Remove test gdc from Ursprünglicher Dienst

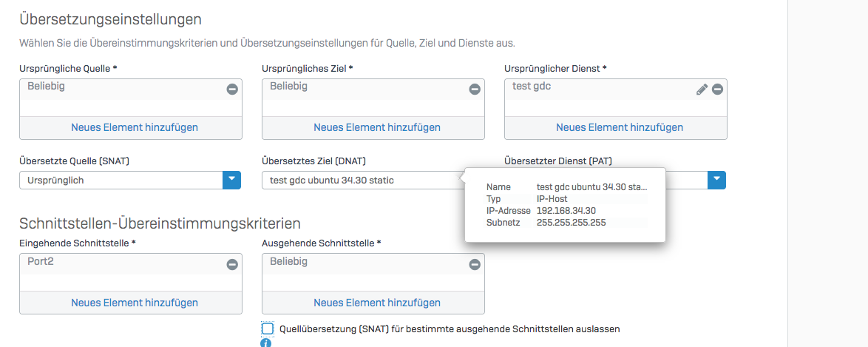coord(717,90)
